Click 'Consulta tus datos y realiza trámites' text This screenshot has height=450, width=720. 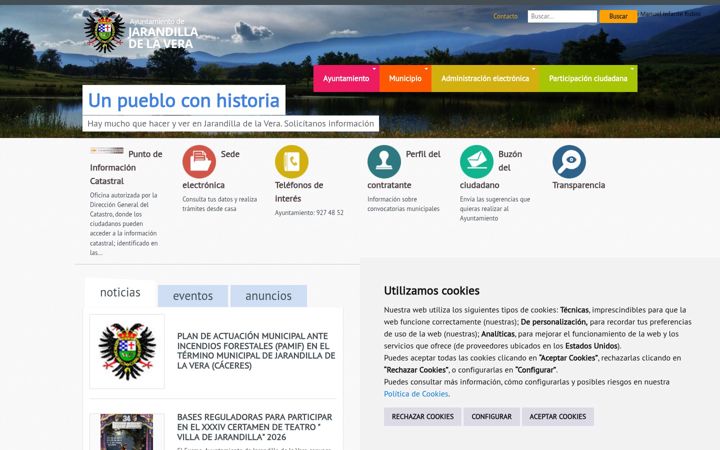(x=219, y=204)
